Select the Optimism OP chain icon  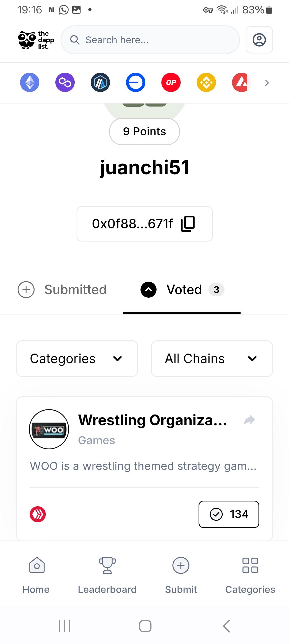pos(171,82)
